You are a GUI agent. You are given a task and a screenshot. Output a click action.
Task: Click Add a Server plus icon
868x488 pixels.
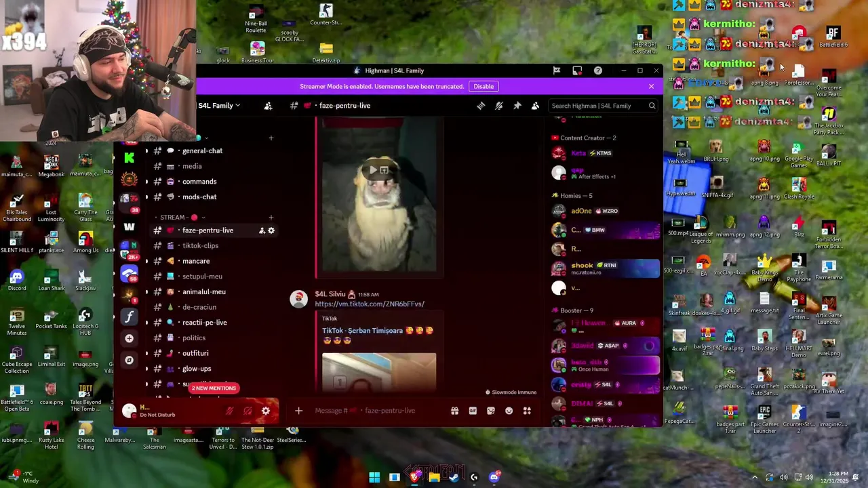pos(129,338)
